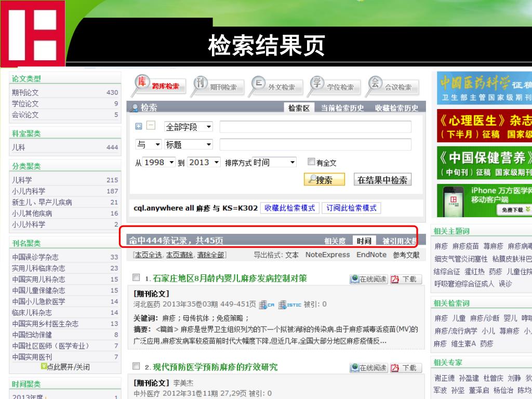Click the CA database icon in result 1
This screenshot has width=532, height=399.
coord(267,304)
